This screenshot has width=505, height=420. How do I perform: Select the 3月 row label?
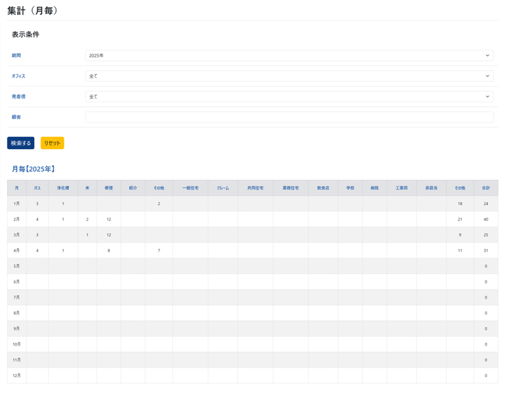coord(17,235)
